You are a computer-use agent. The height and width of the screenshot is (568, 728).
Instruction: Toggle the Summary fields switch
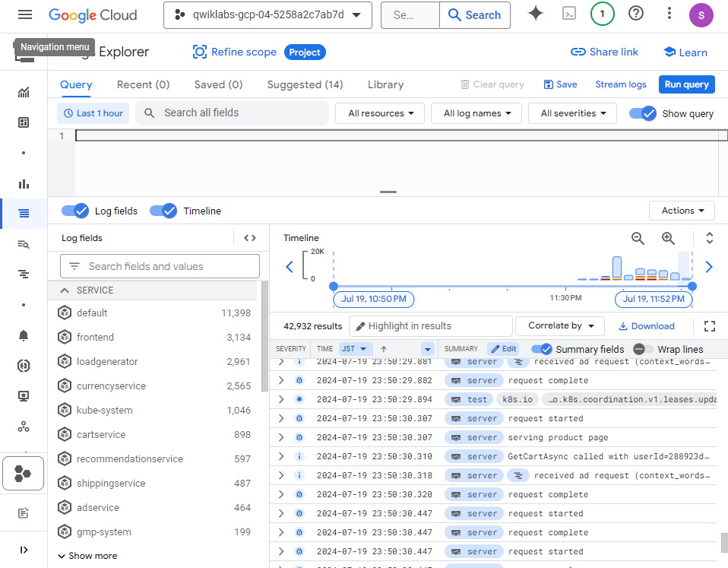pos(541,349)
